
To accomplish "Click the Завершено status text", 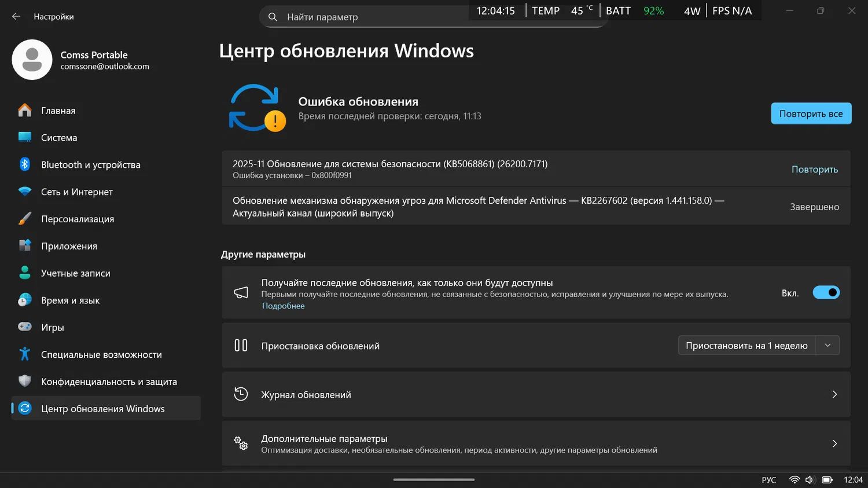I will point(815,207).
